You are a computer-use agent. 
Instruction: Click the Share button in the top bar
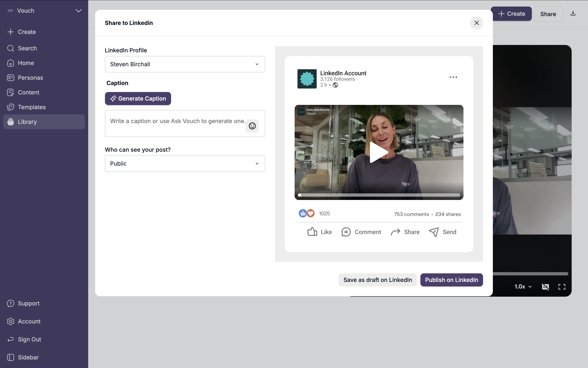(x=548, y=14)
